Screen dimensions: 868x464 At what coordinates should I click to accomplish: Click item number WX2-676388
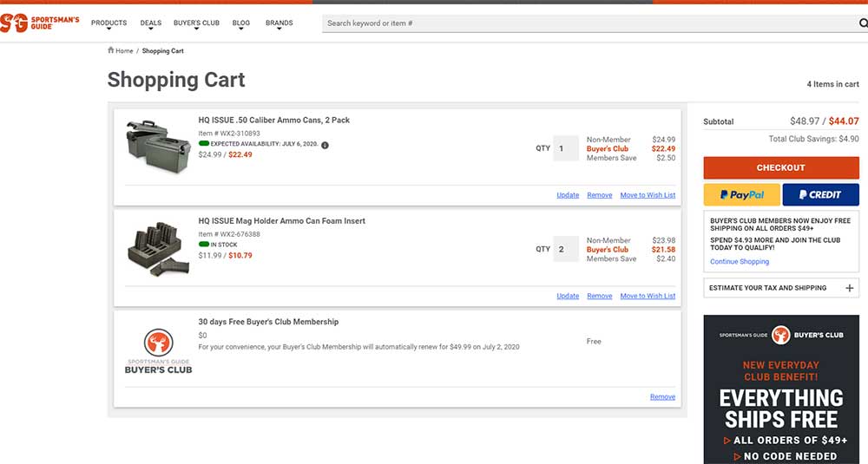coord(229,234)
